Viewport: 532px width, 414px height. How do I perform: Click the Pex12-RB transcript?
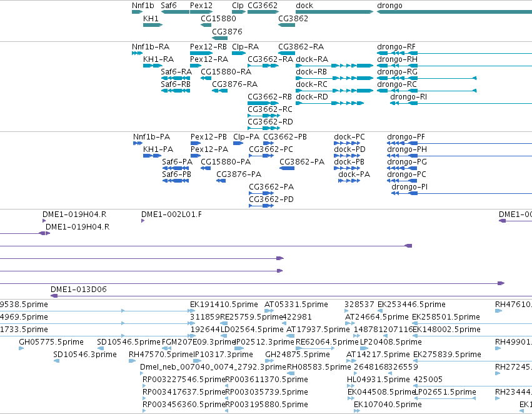point(201,53)
